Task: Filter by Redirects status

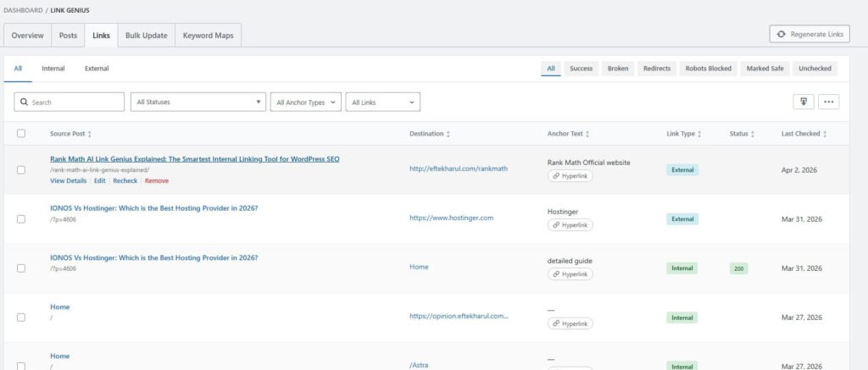Action: tap(657, 69)
